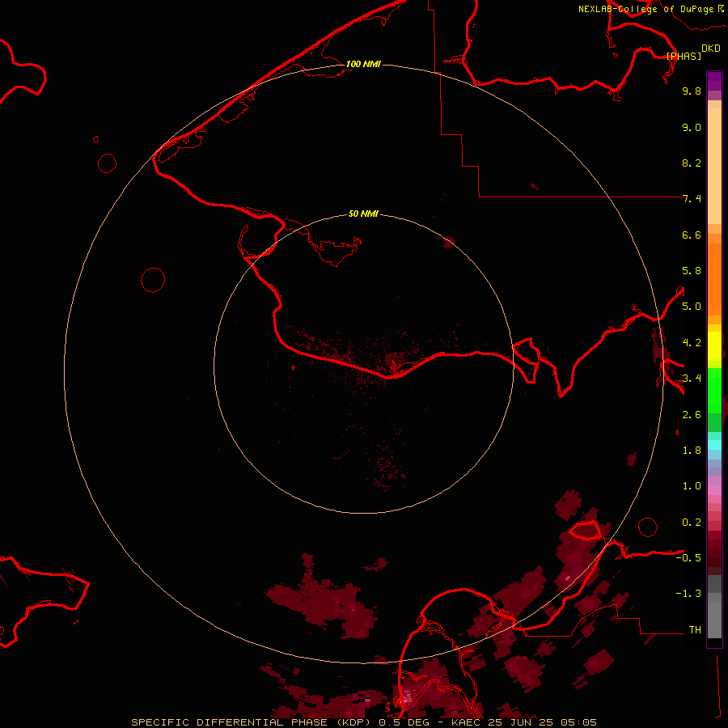Click the 5.0 value on the color scale
This screenshot has width=728, height=728.
pyautogui.click(x=692, y=307)
